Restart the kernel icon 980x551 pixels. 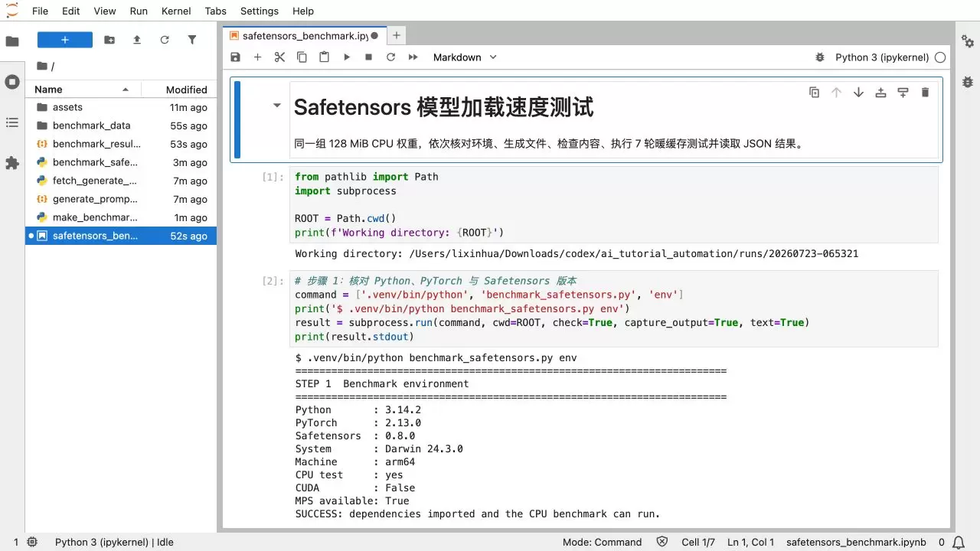[390, 57]
